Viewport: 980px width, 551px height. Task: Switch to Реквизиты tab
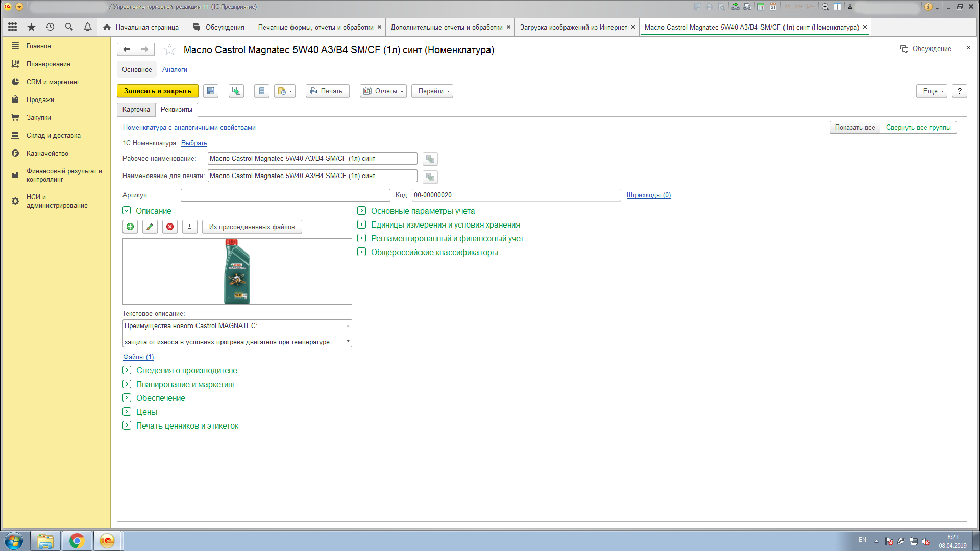(x=177, y=110)
